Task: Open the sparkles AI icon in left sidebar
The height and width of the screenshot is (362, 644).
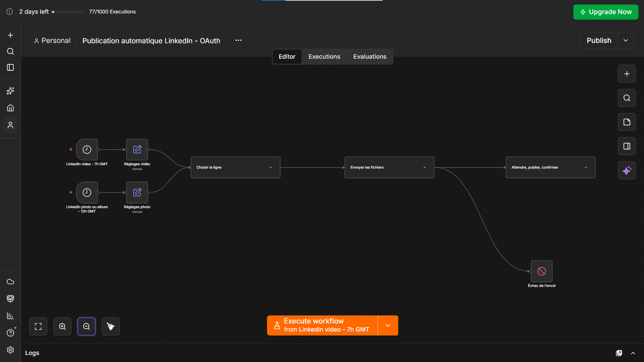Action: coord(10,91)
